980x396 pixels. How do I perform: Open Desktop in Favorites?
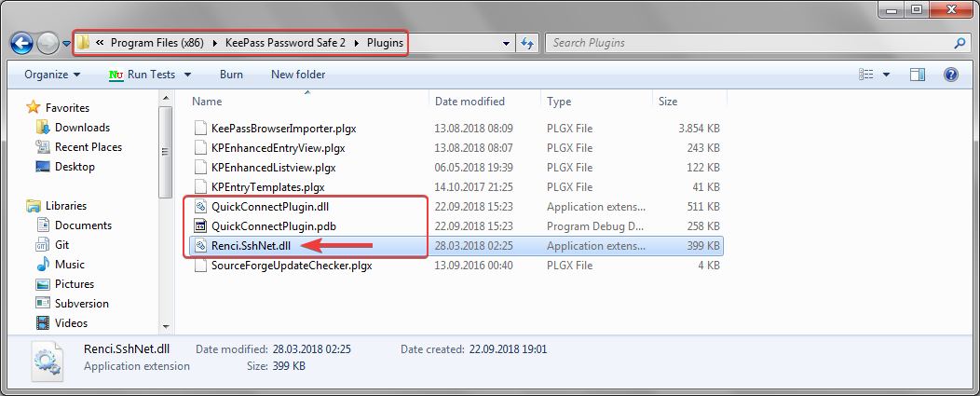click(x=75, y=167)
